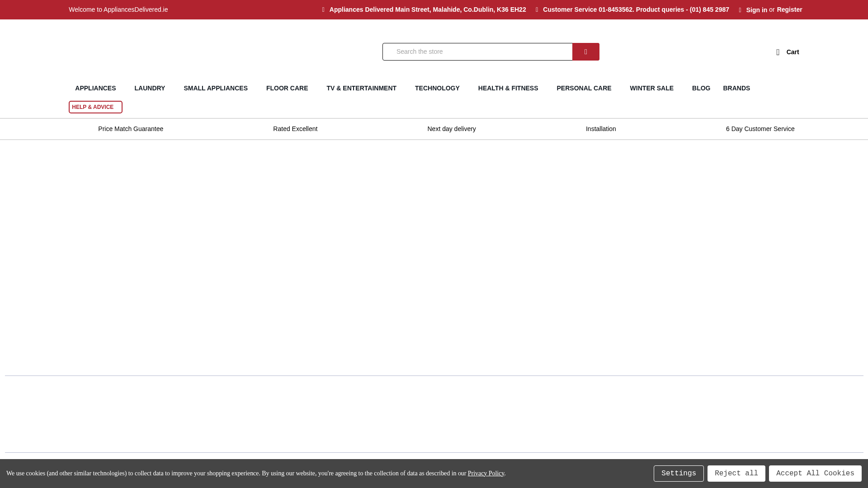This screenshot has width=868, height=488.
Task: Click Accept All Cookies
Action: pyautogui.click(x=815, y=474)
